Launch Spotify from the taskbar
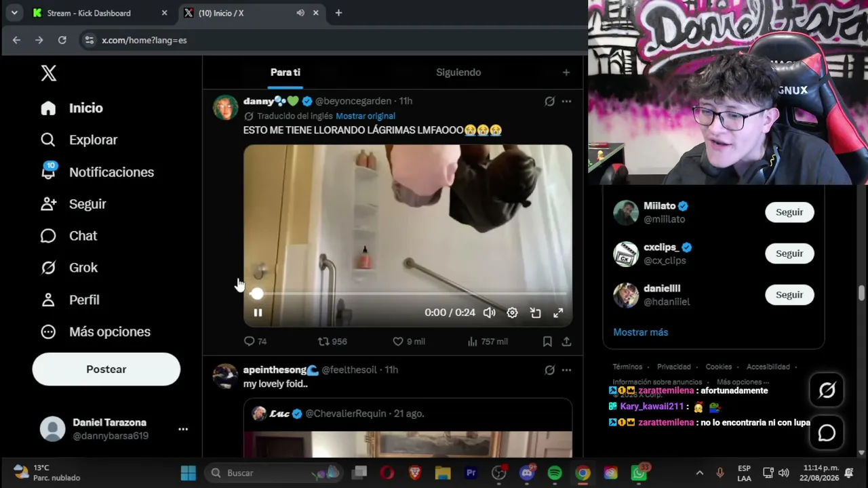This screenshot has height=488, width=868. [x=555, y=473]
